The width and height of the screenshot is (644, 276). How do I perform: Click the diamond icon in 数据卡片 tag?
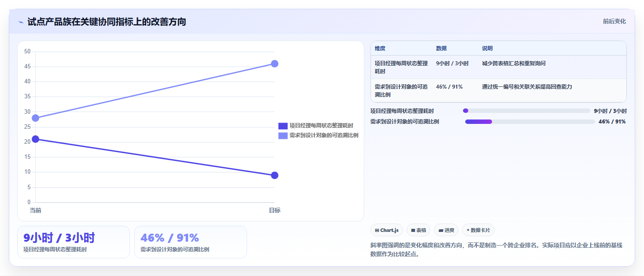pos(468,230)
